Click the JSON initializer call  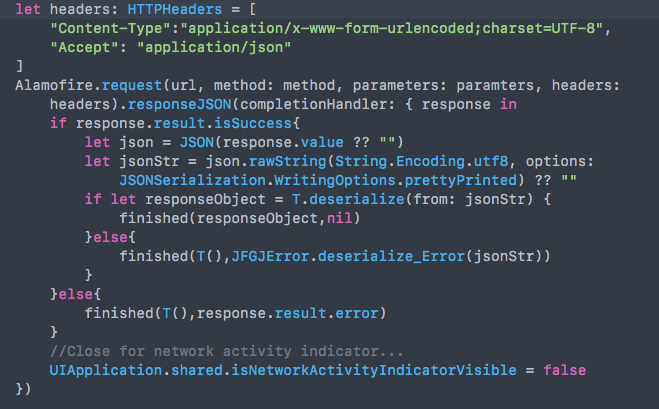click(x=197, y=142)
